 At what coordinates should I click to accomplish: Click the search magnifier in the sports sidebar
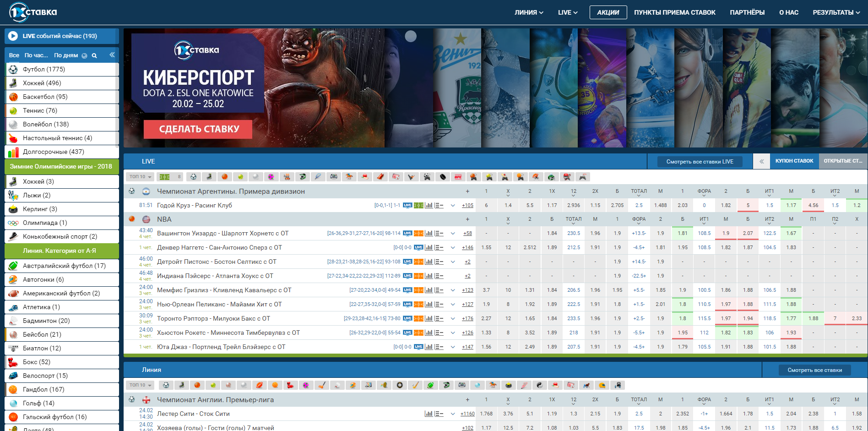coord(94,55)
